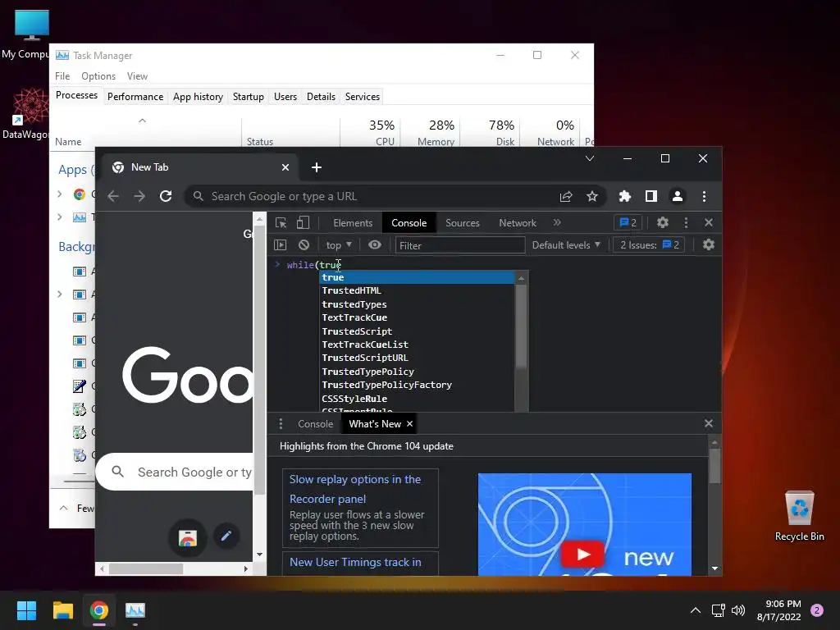The image size is (840, 630).
Task: Expand the Chrome app row in Task Manager
Action: click(x=59, y=194)
